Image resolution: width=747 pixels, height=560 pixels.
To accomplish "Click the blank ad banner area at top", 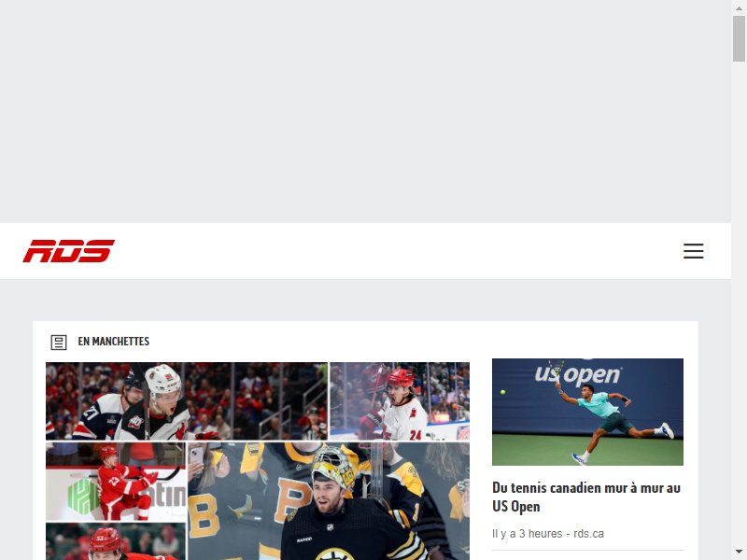I will (365, 111).
